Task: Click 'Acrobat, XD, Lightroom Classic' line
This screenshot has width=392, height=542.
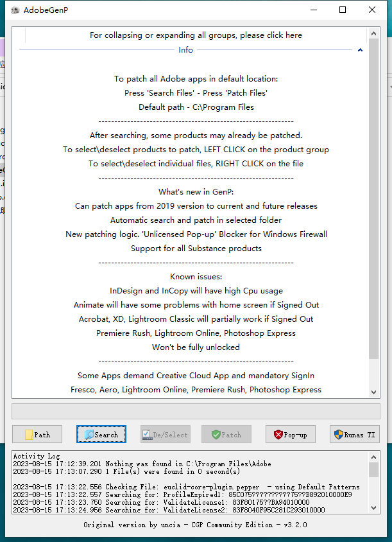Action: pos(196,319)
